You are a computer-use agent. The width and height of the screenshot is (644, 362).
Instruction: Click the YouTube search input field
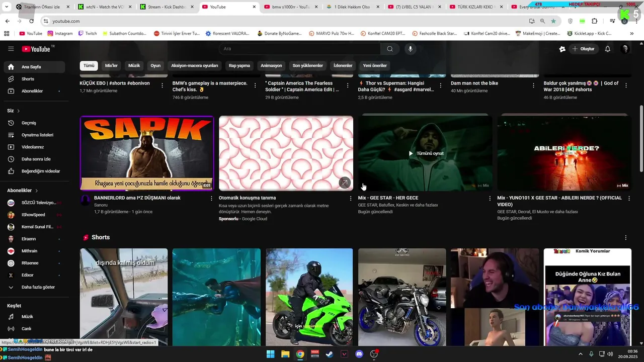click(x=300, y=49)
